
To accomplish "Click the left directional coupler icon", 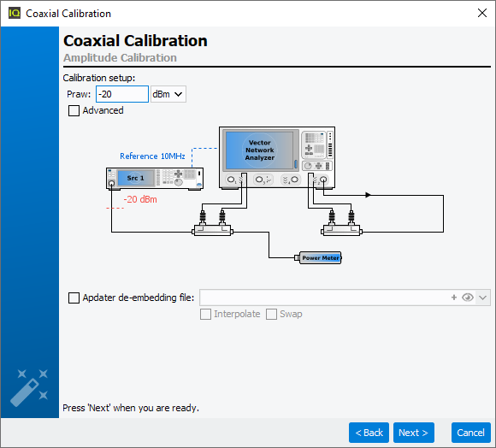I will pyautogui.click(x=213, y=231).
